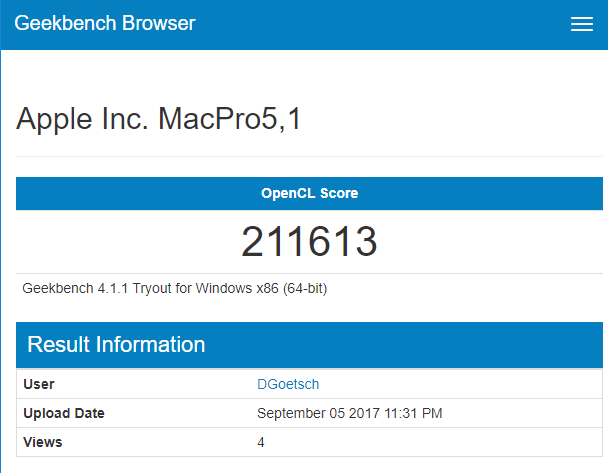Click the words Apple Inc. in heading
Screen dimensions: 608x473
coord(82,120)
